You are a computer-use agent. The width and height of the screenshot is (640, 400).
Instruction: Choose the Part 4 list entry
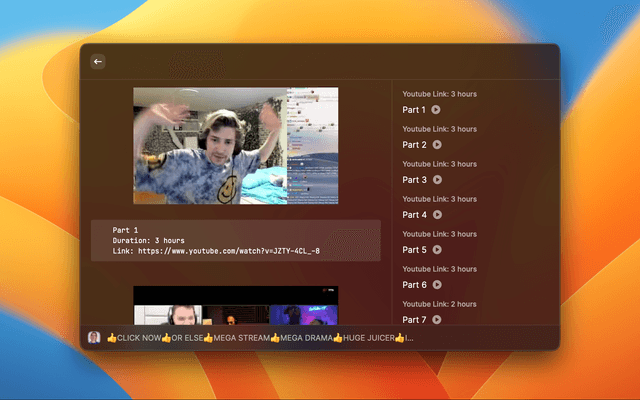tap(414, 215)
